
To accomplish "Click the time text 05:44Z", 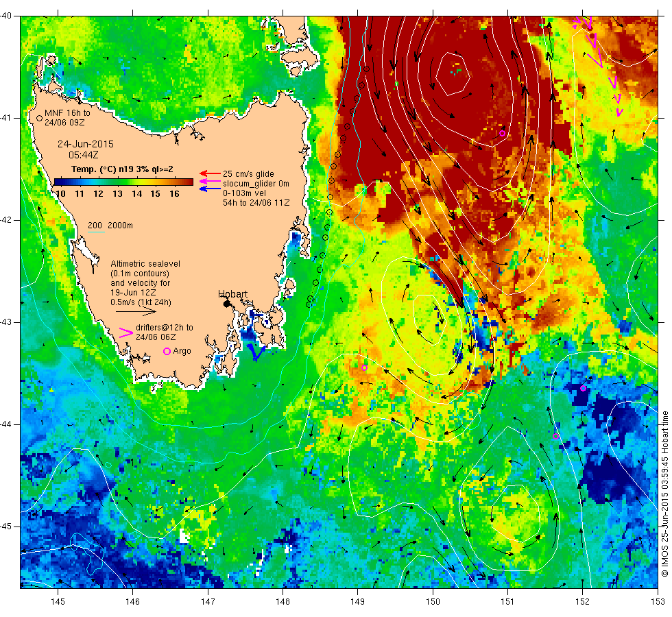I will click(x=83, y=155).
